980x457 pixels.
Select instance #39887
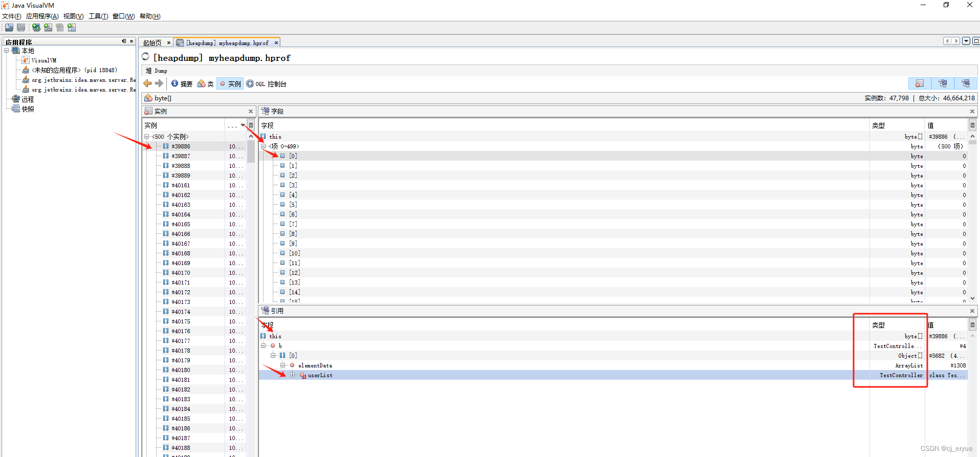(181, 156)
